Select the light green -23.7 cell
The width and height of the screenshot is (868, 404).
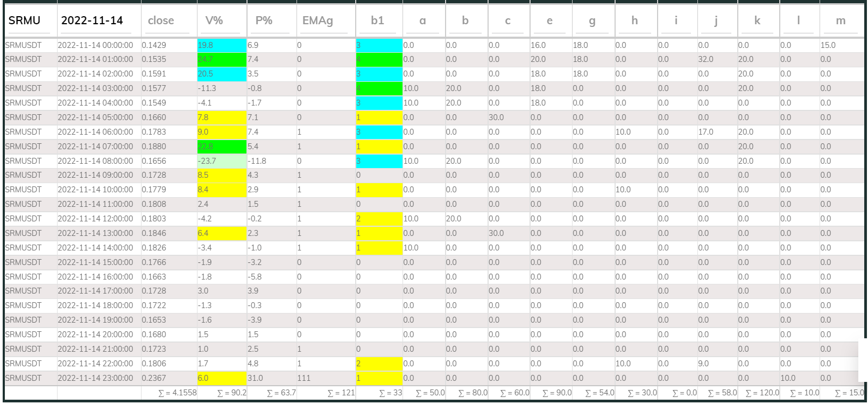coord(221,161)
